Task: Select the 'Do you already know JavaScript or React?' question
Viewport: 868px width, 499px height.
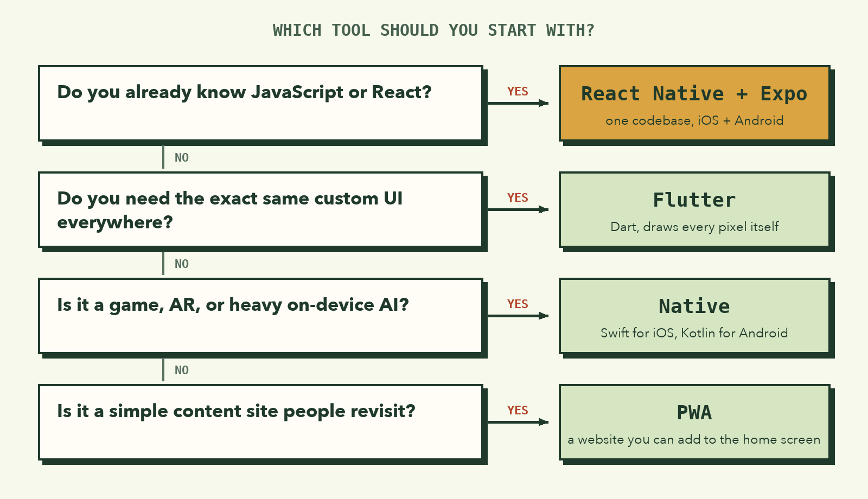Action: (260, 103)
